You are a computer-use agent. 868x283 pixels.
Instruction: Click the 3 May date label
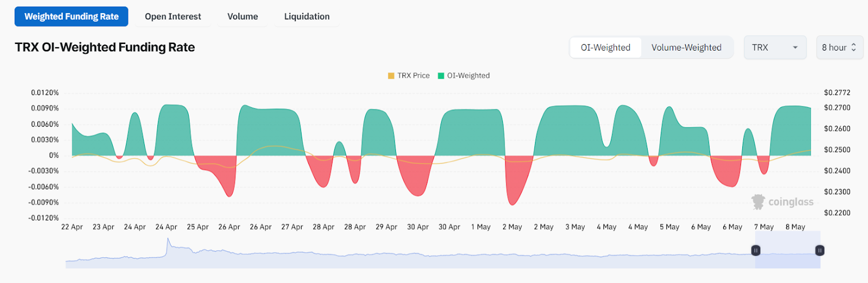(x=575, y=227)
